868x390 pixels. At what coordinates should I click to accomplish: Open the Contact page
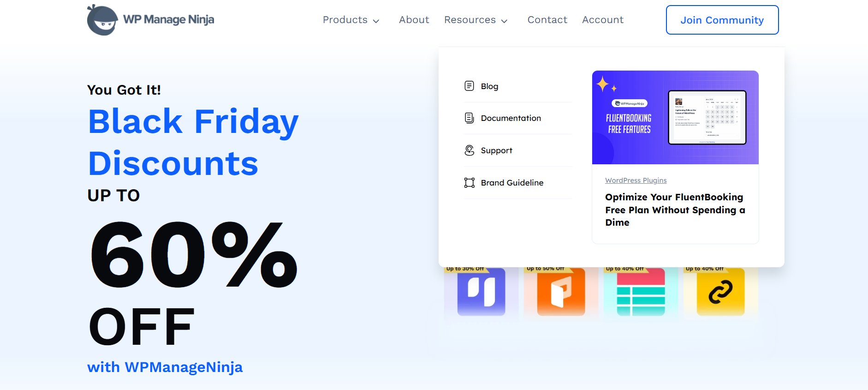[547, 20]
